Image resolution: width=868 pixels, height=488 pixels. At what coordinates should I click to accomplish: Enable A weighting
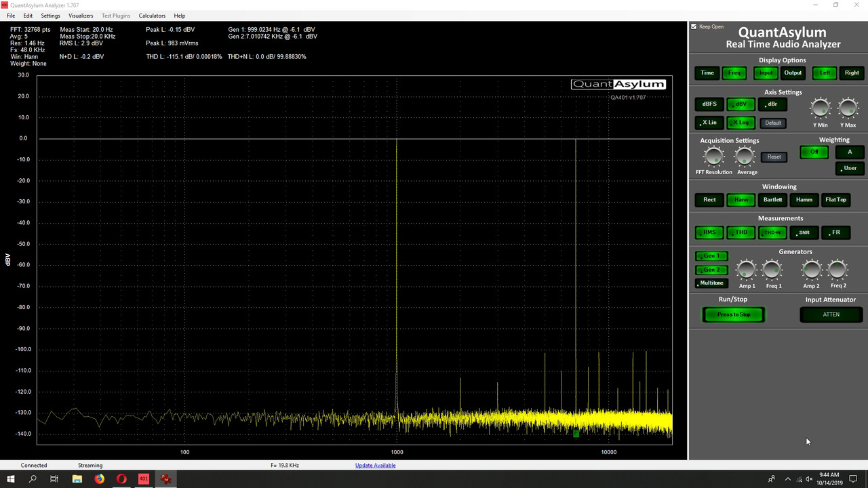click(x=850, y=152)
